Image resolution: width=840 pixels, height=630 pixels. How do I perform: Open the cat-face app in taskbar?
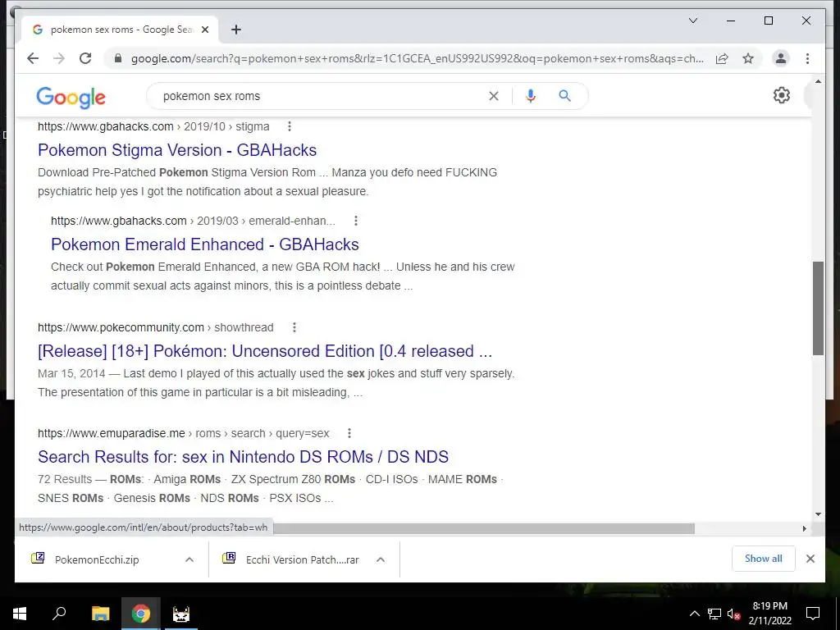(x=181, y=614)
